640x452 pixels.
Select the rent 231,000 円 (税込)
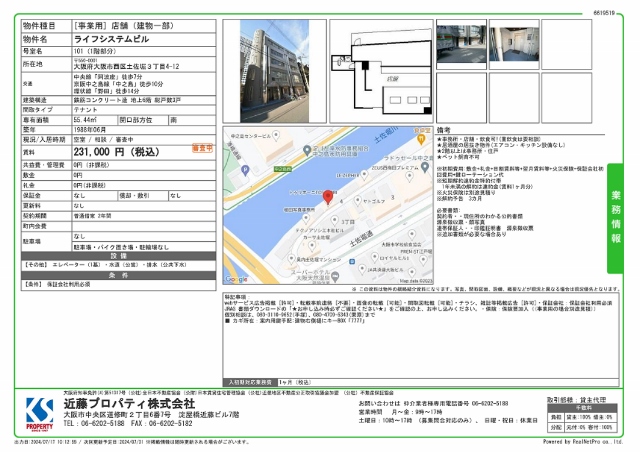click(x=116, y=152)
